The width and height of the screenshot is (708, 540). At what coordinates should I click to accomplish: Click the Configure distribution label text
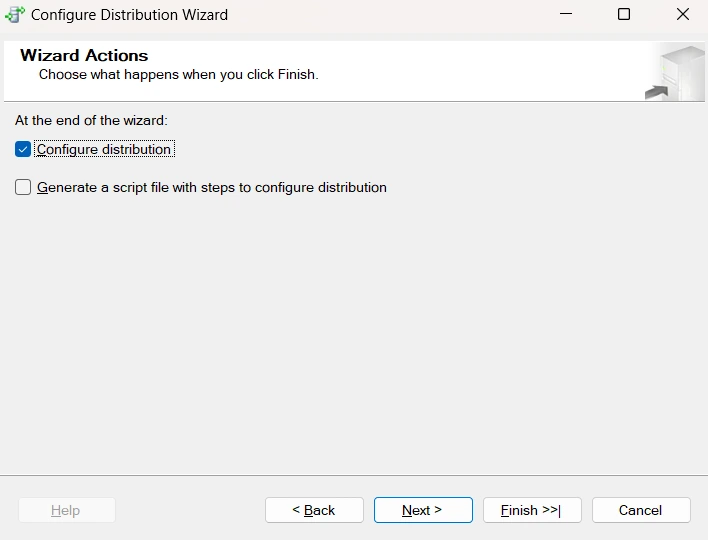(x=104, y=149)
